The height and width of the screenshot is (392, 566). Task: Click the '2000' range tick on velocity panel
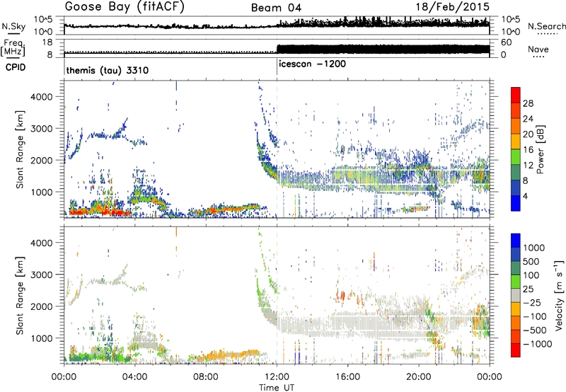[x=42, y=306]
